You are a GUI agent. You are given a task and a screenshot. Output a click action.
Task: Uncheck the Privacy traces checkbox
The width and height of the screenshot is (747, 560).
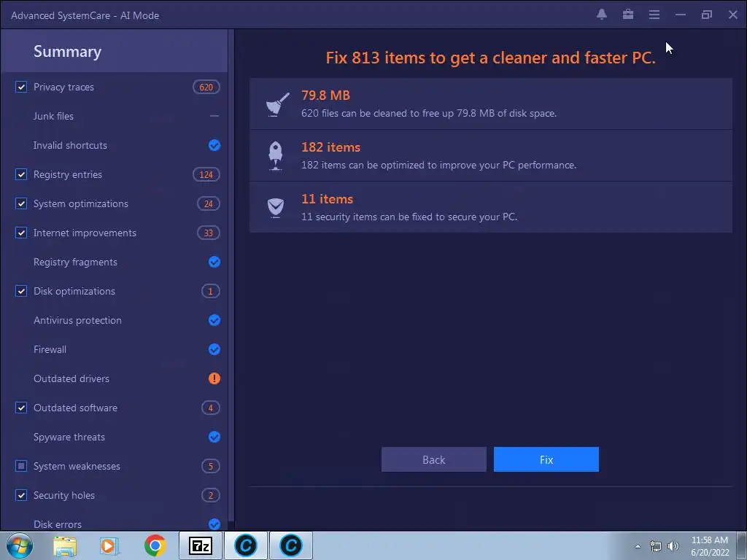[x=21, y=87]
